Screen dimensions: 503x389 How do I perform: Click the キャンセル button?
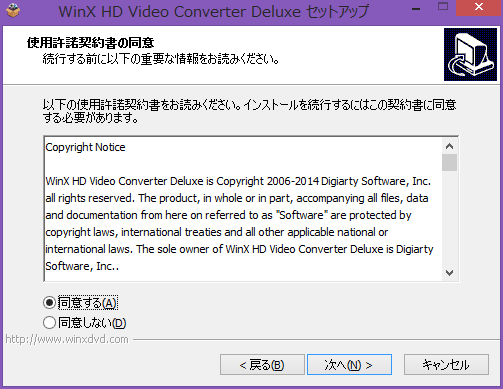point(446,365)
